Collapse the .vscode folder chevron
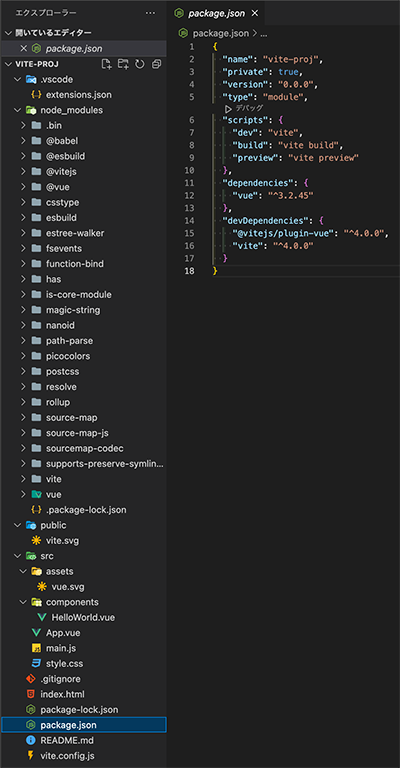 click(18, 79)
